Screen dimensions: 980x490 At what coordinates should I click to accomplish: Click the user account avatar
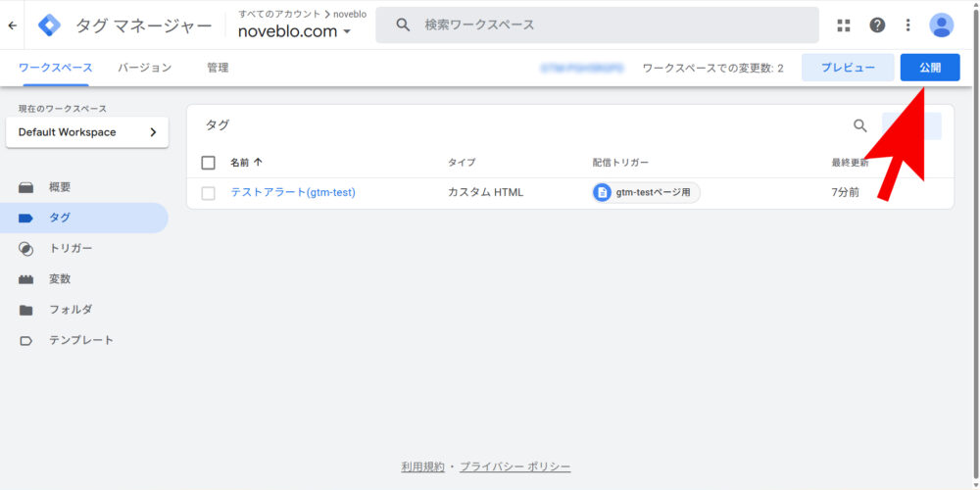click(941, 25)
